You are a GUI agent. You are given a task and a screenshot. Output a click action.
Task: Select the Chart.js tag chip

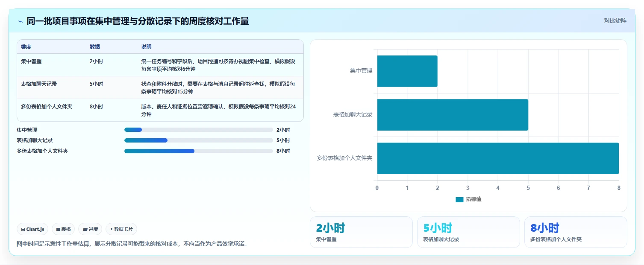(x=32, y=229)
